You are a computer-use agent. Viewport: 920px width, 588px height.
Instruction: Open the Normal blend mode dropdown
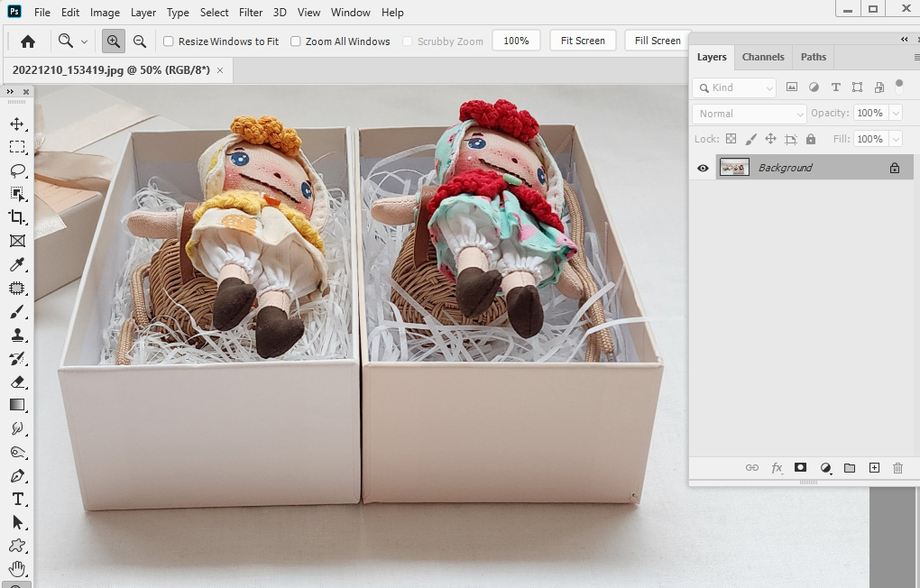coord(750,114)
